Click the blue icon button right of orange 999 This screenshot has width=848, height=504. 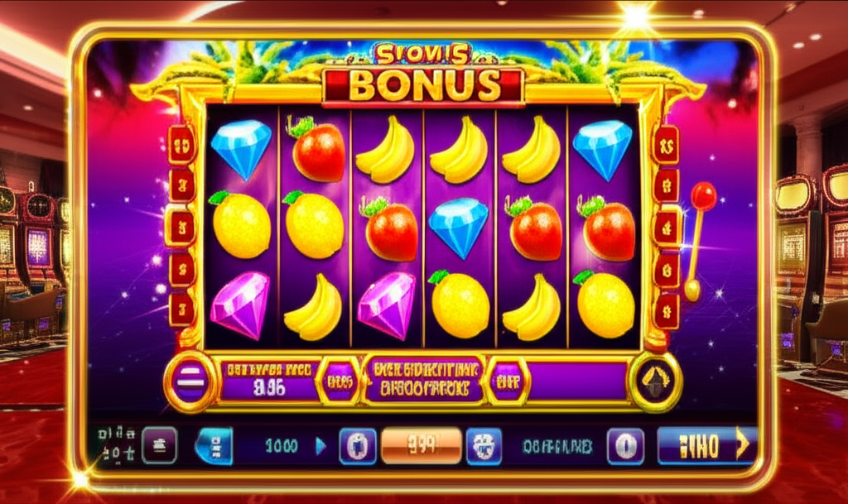tap(484, 447)
